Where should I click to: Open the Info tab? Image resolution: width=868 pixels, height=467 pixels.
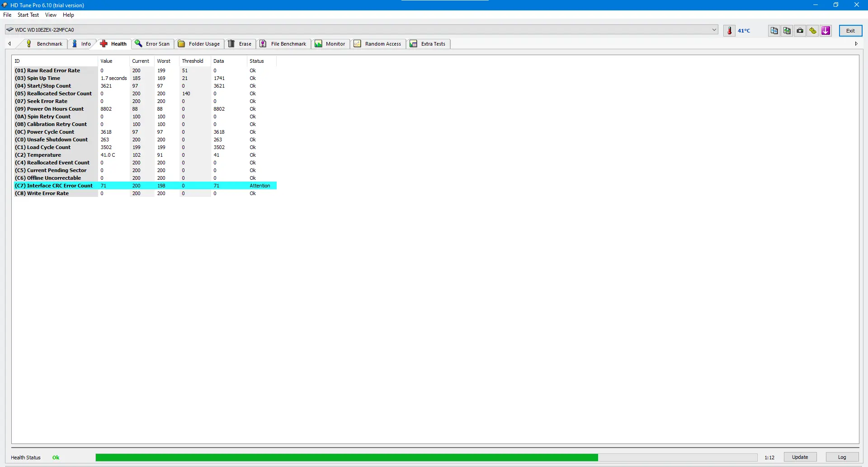pos(81,44)
